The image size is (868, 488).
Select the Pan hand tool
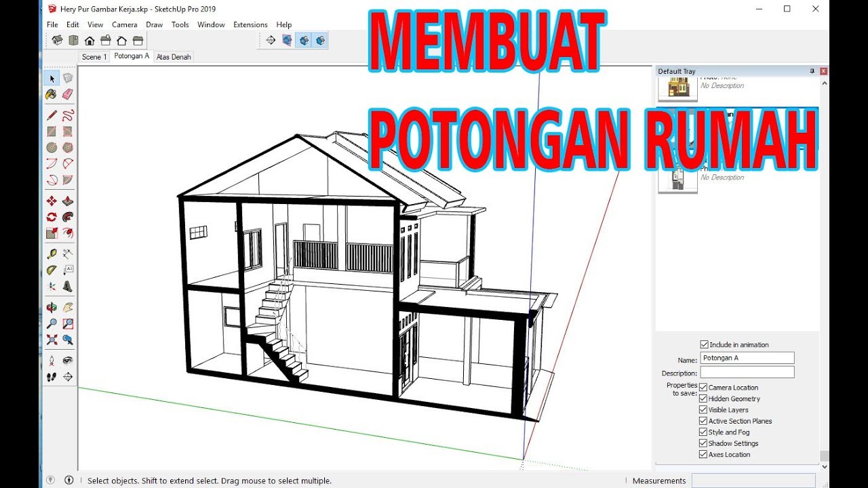coord(68,308)
